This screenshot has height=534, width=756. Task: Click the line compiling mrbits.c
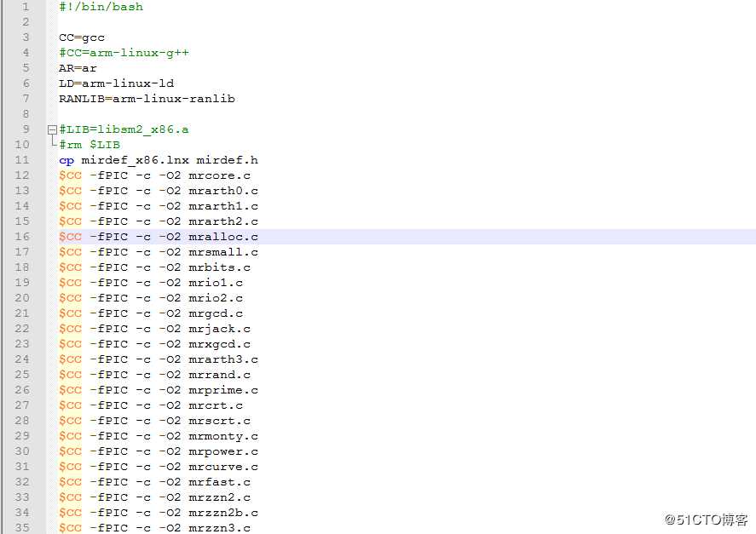pyautogui.click(x=154, y=267)
